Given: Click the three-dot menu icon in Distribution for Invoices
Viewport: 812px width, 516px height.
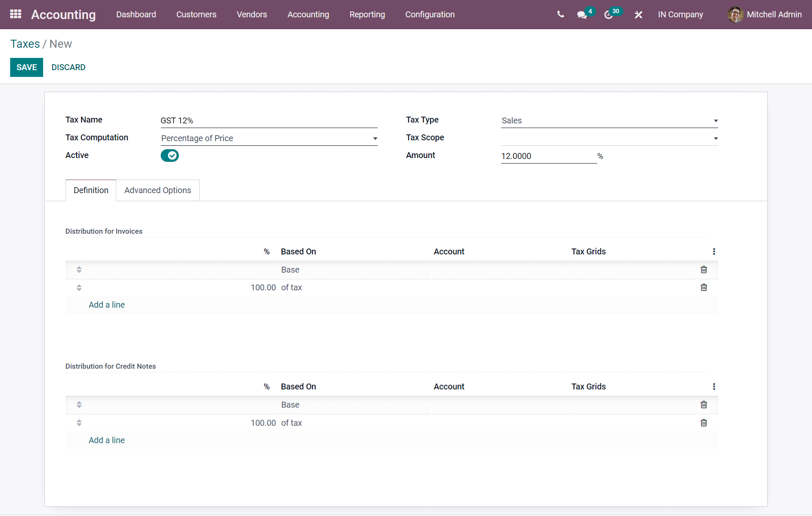Looking at the screenshot, I should click(x=714, y=251).
